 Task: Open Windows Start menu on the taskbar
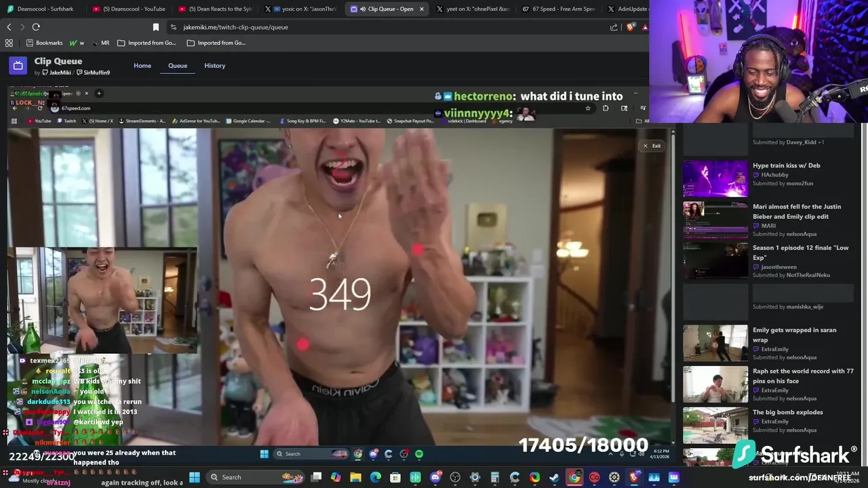coord(195,477)
